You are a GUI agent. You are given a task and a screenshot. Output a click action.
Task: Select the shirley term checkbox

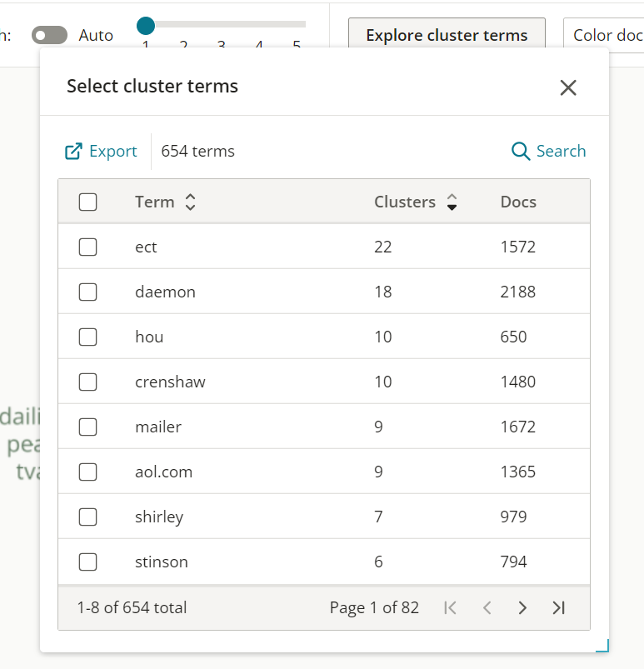[87, 517]
